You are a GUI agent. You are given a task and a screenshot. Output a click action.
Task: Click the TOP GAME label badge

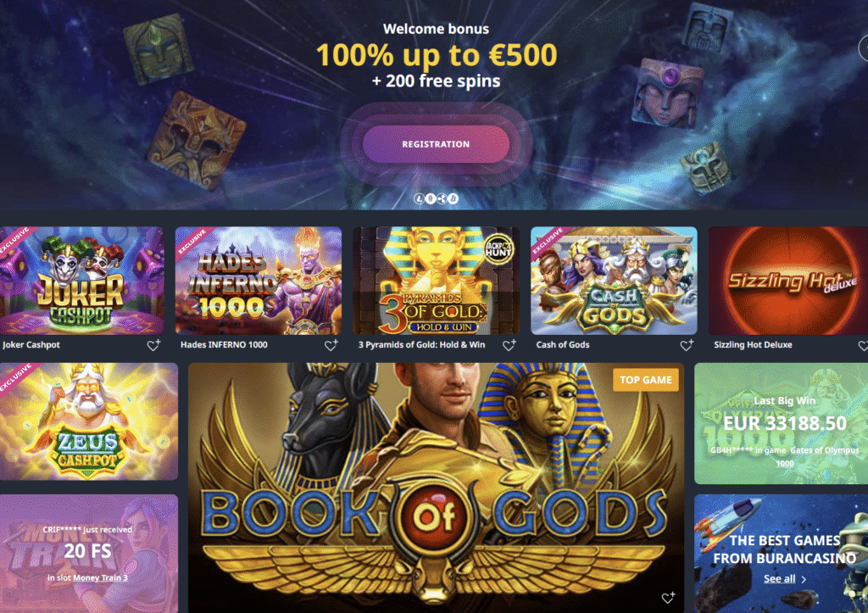pyautogui.click(x=645, y=380)
